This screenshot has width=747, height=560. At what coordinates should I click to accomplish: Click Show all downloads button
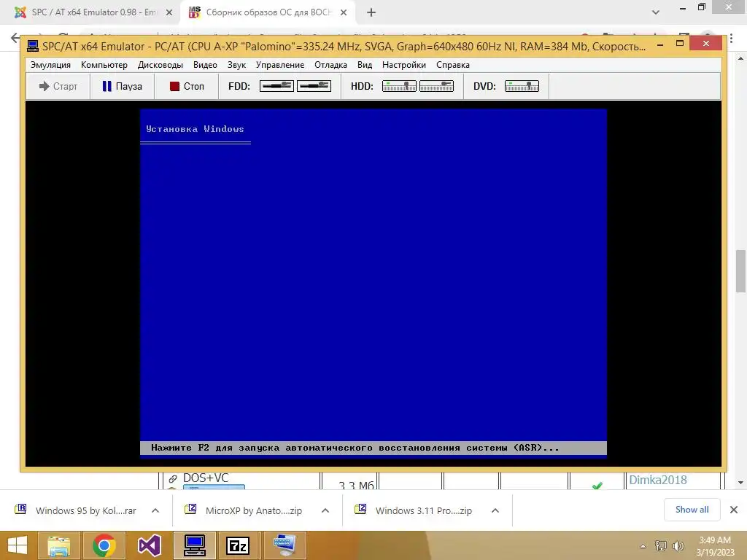tap(692, 510)
